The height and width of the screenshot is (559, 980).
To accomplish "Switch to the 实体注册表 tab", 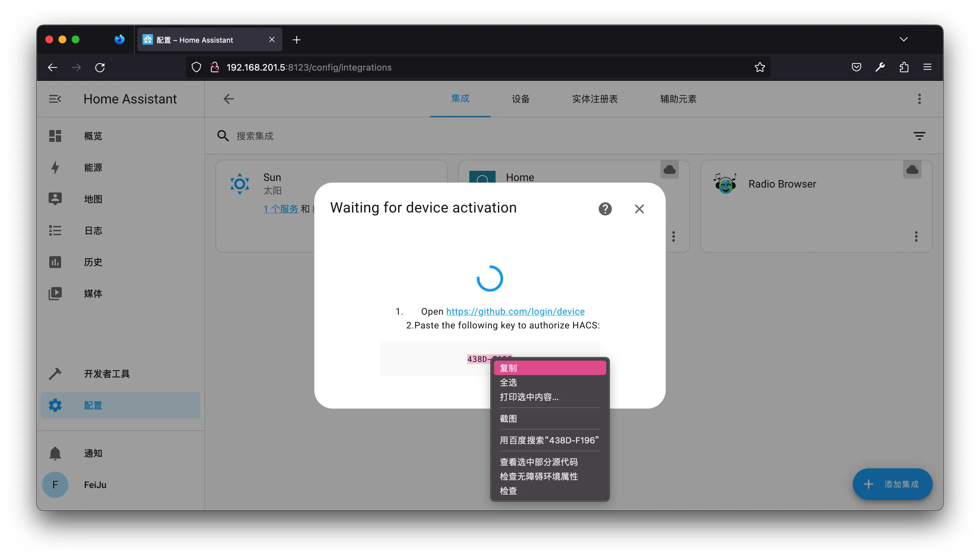I will coord(595,99).
